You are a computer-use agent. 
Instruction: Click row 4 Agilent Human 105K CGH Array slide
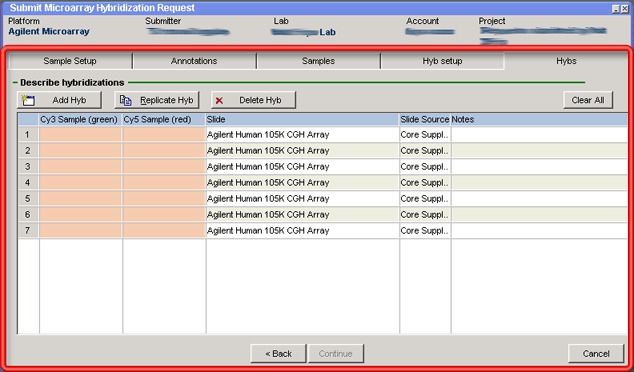pos(302,183)
